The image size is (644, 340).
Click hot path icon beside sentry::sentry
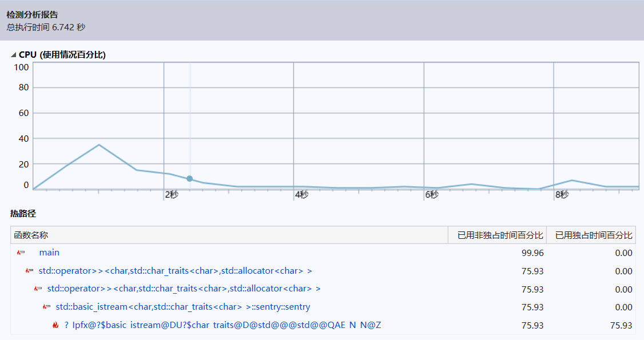tap(46, 307)
